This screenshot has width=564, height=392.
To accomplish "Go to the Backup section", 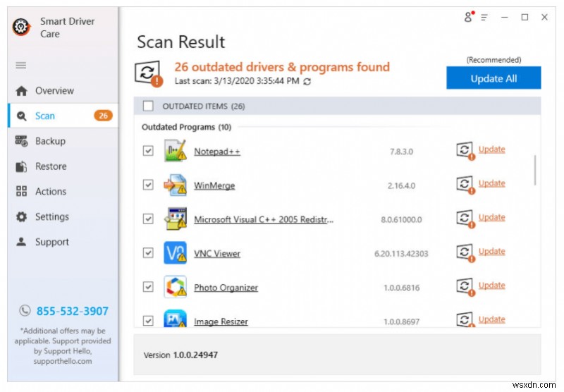I will point(63,141).
